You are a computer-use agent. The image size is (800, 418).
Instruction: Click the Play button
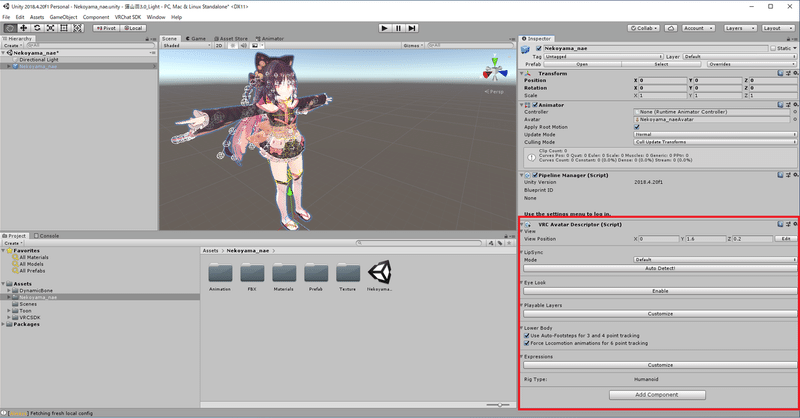(x=385, y=28)
